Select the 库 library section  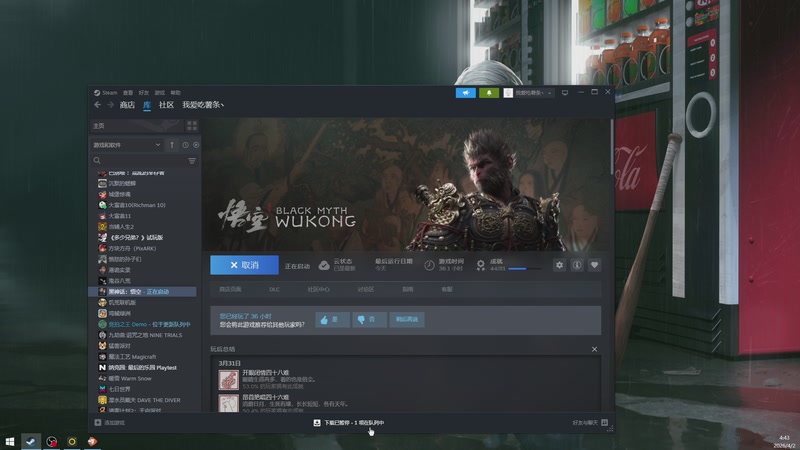(x=147, y=105)
